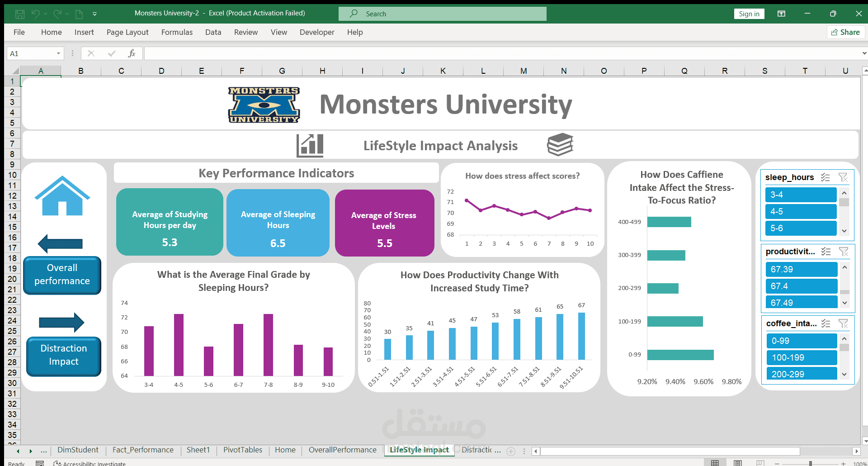Toggle Multi-Select on the coffee_intake slicer

[x=826, y=323]
